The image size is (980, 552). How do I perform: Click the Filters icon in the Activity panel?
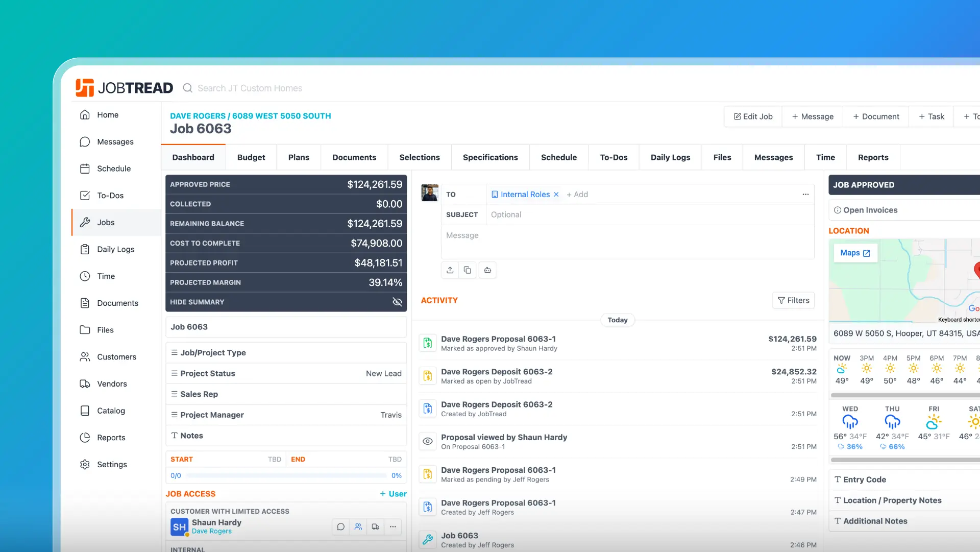pos(793,300)
